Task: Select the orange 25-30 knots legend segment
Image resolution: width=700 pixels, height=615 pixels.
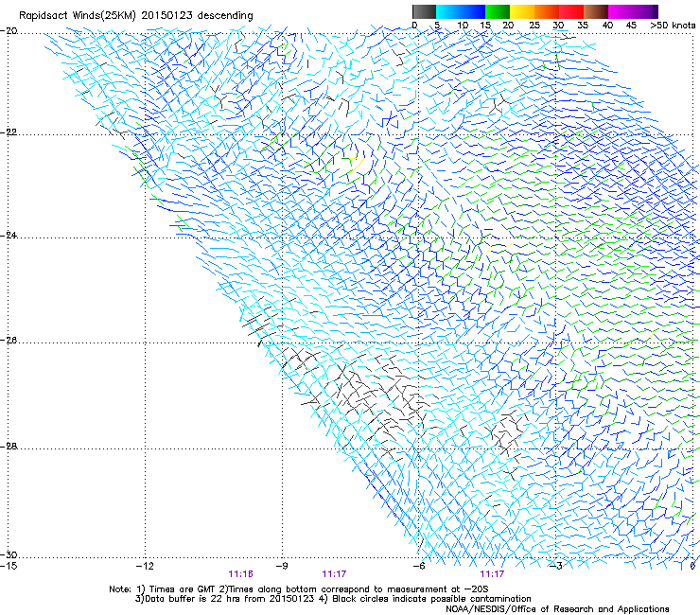Action: point(547,11)
